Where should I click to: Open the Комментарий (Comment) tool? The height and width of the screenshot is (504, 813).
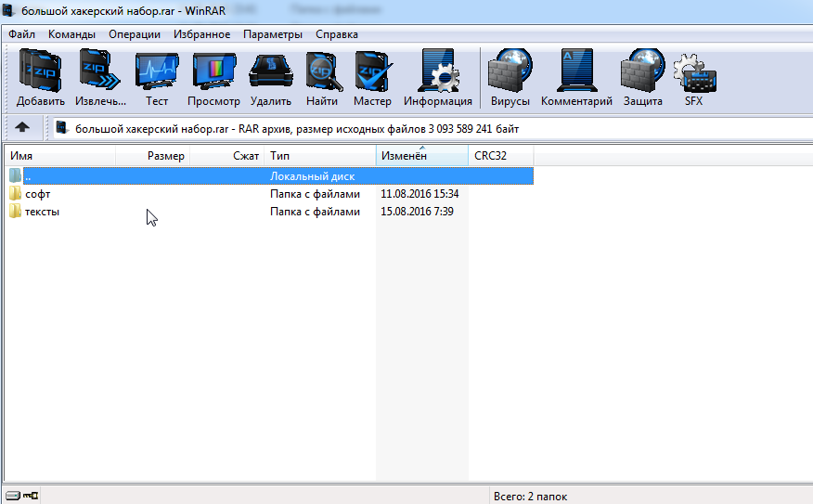(576, 78)
